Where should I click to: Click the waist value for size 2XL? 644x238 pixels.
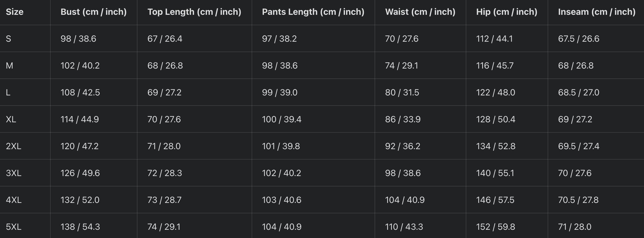coord(403,146)
